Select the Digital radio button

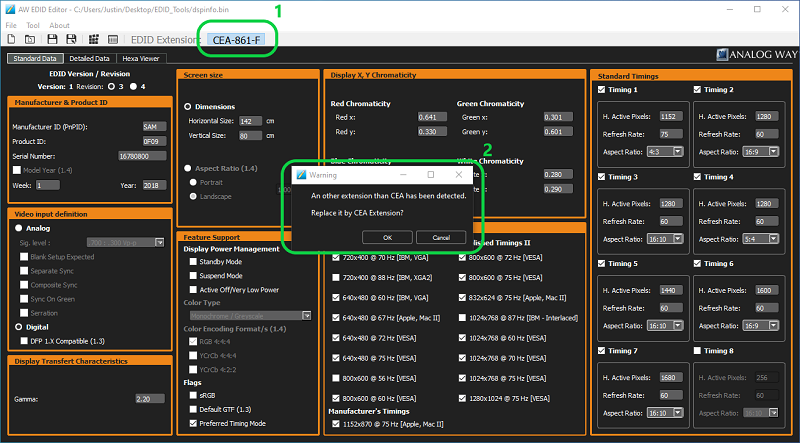tap(17, 327)
